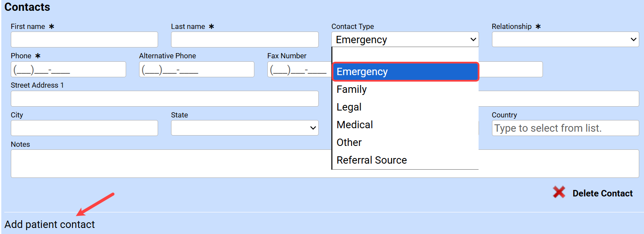Pick Medical contact type option
This screenshot has width=644, height=234.
coord(405,125)
